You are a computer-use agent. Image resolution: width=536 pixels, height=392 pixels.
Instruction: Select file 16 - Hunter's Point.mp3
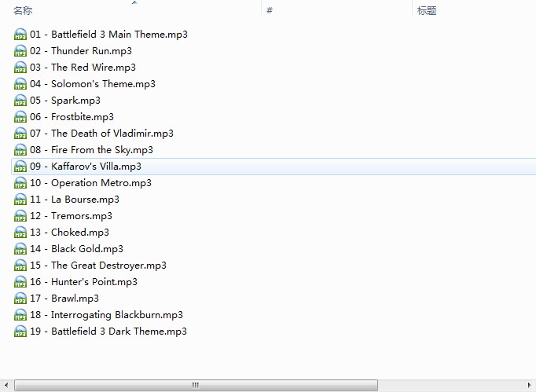click(x=83, y=282)
